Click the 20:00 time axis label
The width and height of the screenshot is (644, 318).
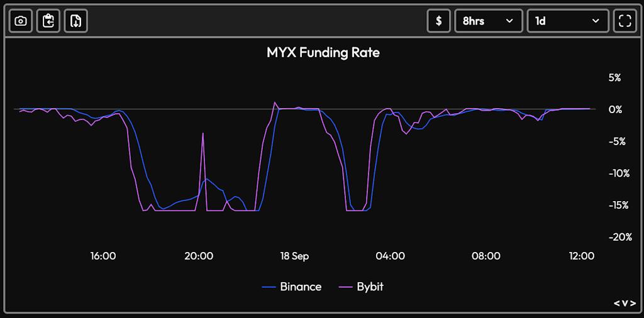[x=199, y=256]
